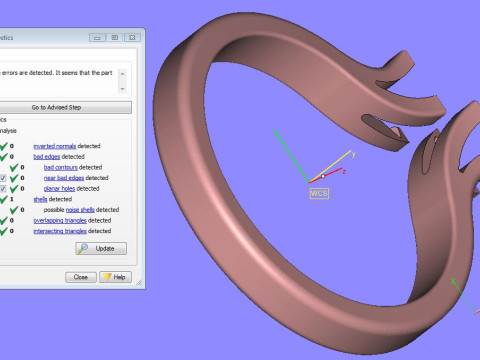Open the shells link
This screenshot has width=480, height=360.
coord(40,199)
